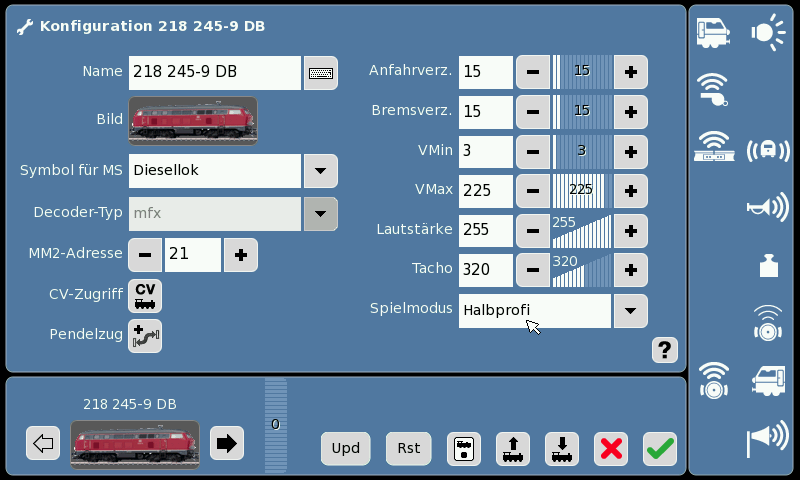Open the on-screen keyboard for Name
The image size is (800, 480).
point(320,73)
